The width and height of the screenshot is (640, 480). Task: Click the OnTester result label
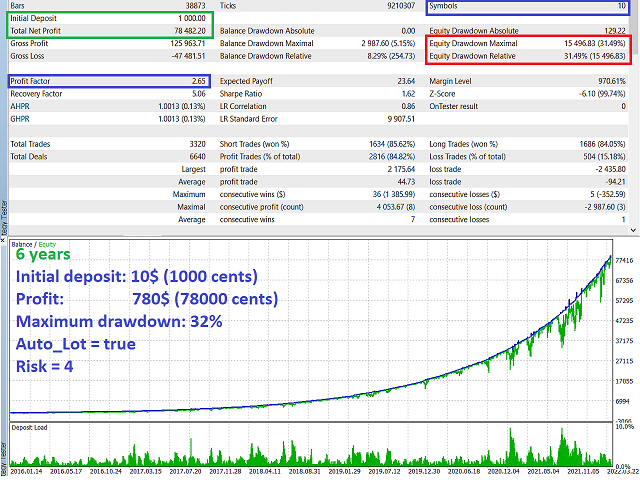453,107
